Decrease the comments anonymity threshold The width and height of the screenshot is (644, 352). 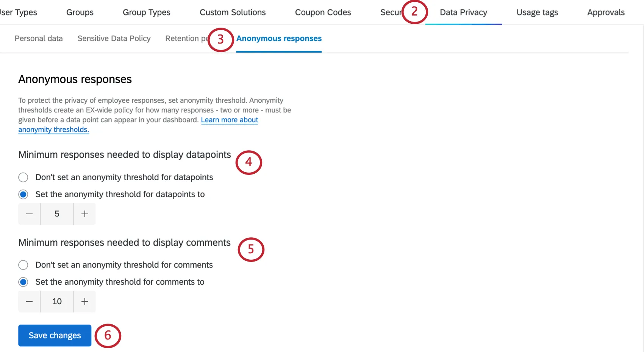[29, 301]
